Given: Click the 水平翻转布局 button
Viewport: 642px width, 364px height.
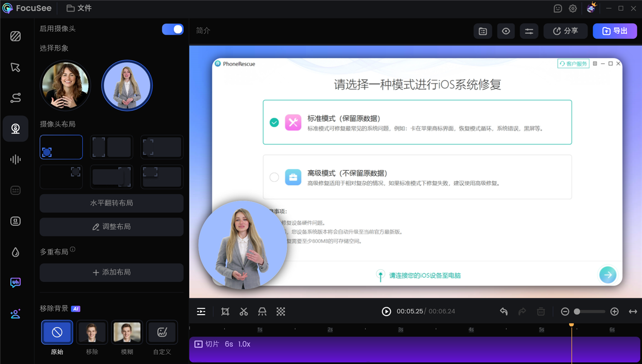Looking at the screenshot, I should pyautogui.click(x=112, y=203).
